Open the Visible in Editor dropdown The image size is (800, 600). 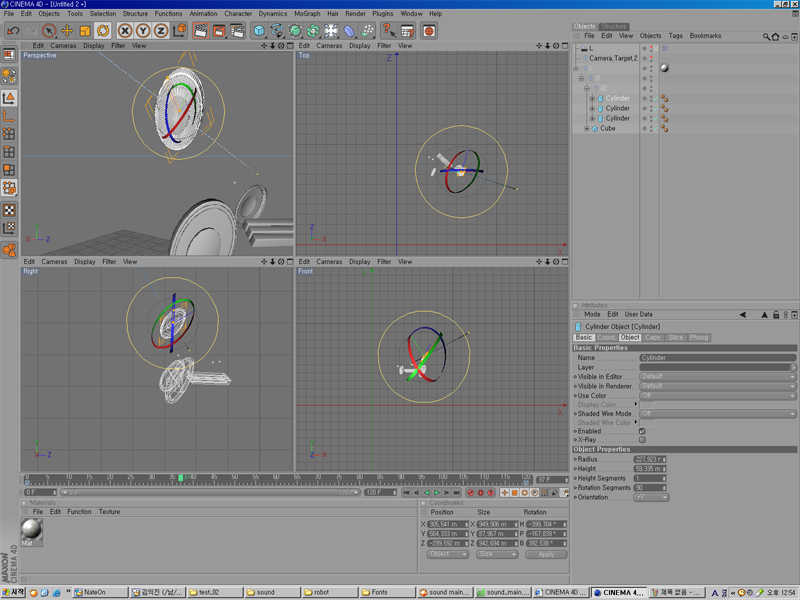tap(717, 377)
